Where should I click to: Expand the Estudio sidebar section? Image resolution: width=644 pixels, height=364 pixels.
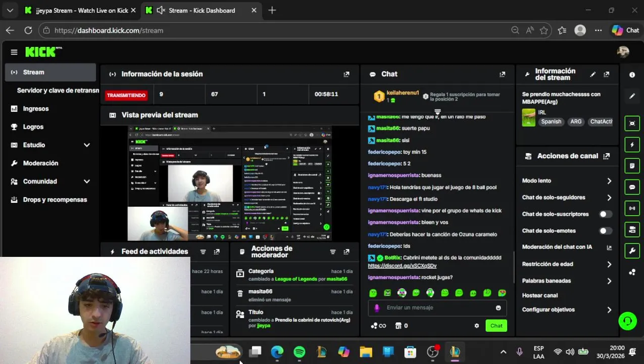pyautogui.click(x=87, y=145)
